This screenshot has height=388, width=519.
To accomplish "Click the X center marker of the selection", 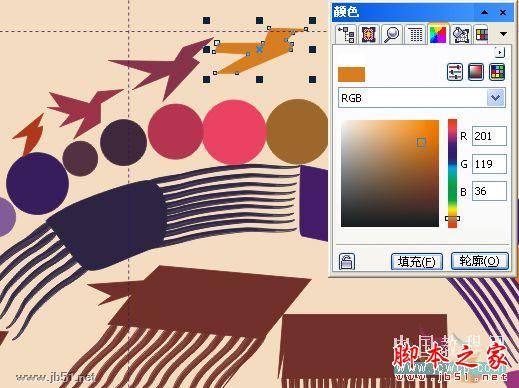I will coord(259,50).
